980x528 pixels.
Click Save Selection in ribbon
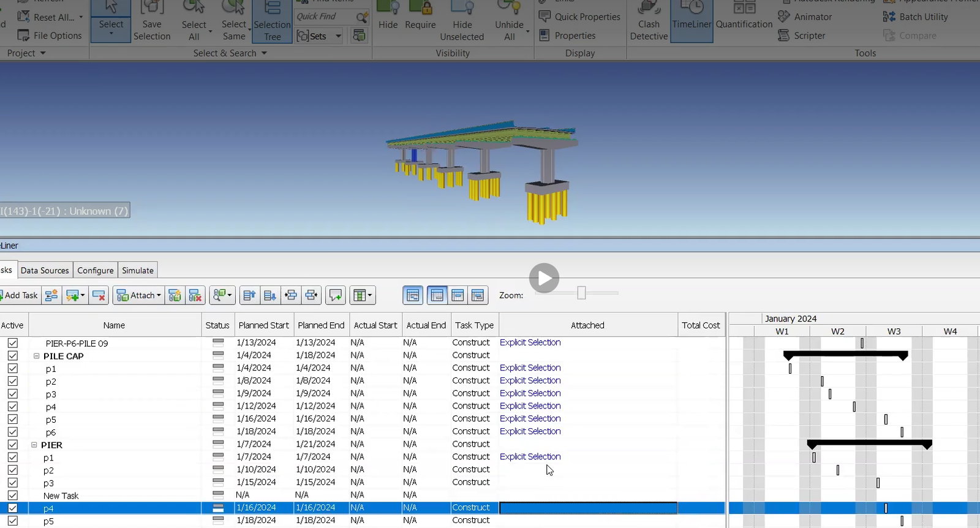(152, 22)
